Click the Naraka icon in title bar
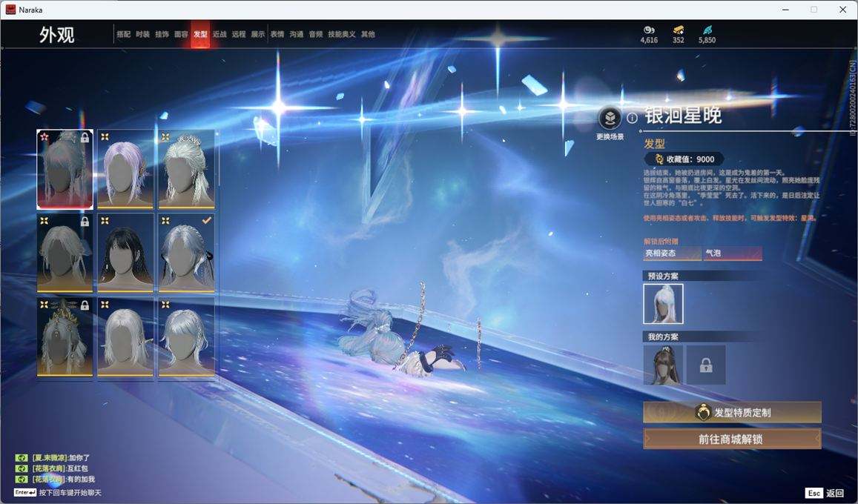The width and height of the screenshot is (858, 504). (10, 10)
